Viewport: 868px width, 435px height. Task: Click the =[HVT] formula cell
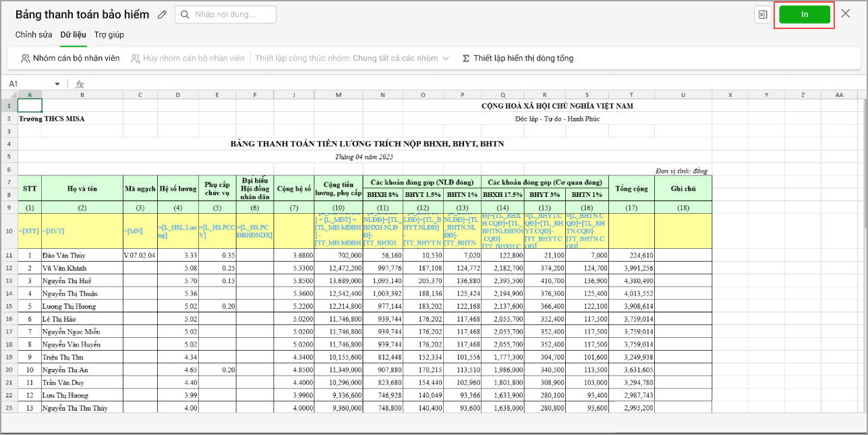click(x=82, y=231)
